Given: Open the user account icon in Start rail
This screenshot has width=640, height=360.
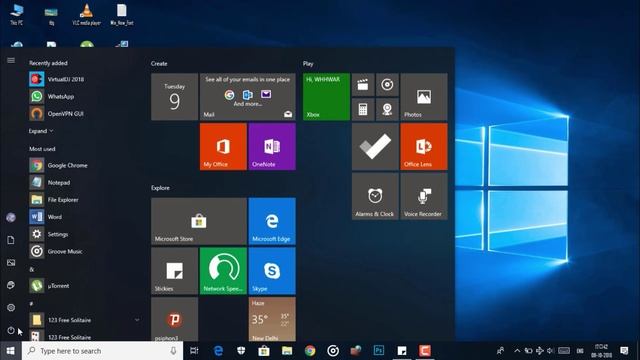Looking at the screenshot, I should click(11, 218).
